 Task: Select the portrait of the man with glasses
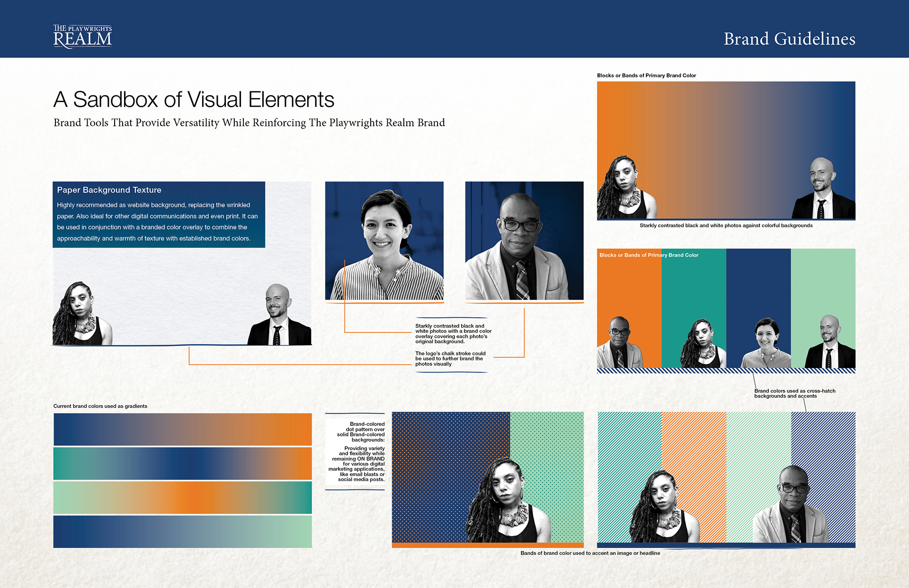click(524, 241)
